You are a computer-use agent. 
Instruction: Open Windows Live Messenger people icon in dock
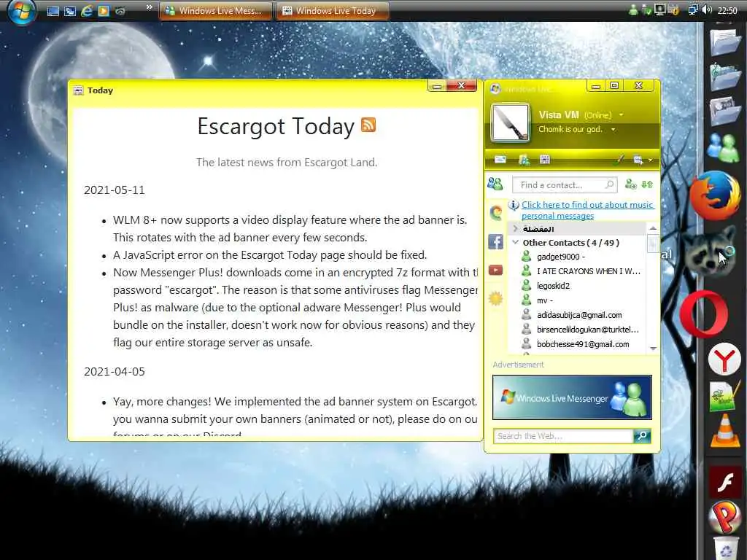(723, 147)
